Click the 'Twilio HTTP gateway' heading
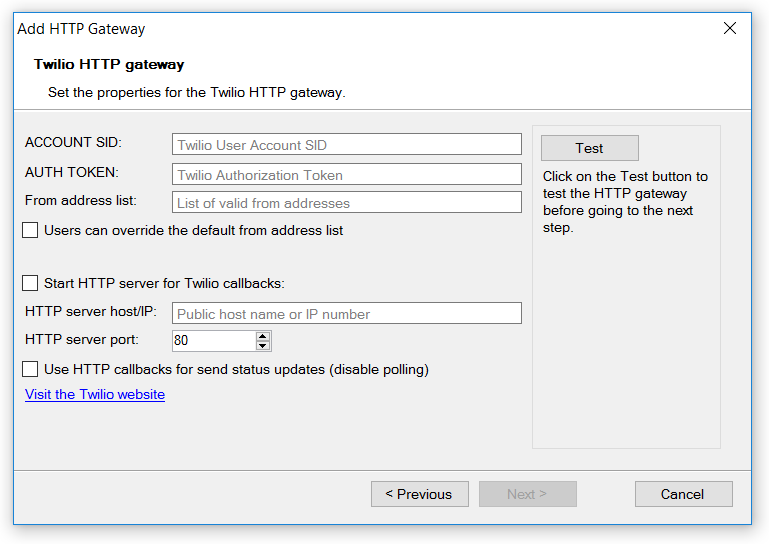Image resolution: width=769 pixels, height=544 pixels. click(x=109, y=64)
